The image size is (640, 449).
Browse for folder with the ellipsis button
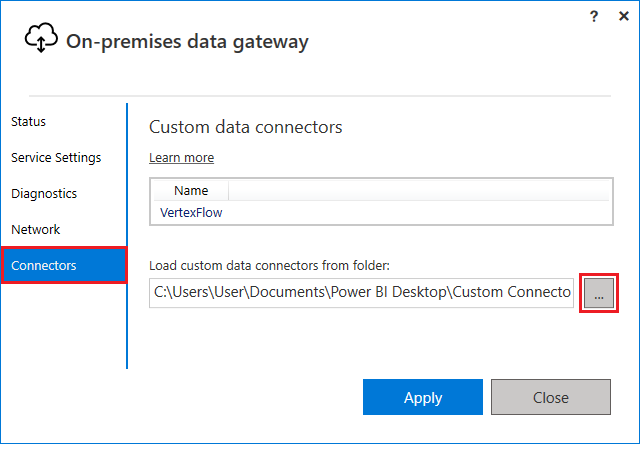(599, 294)
